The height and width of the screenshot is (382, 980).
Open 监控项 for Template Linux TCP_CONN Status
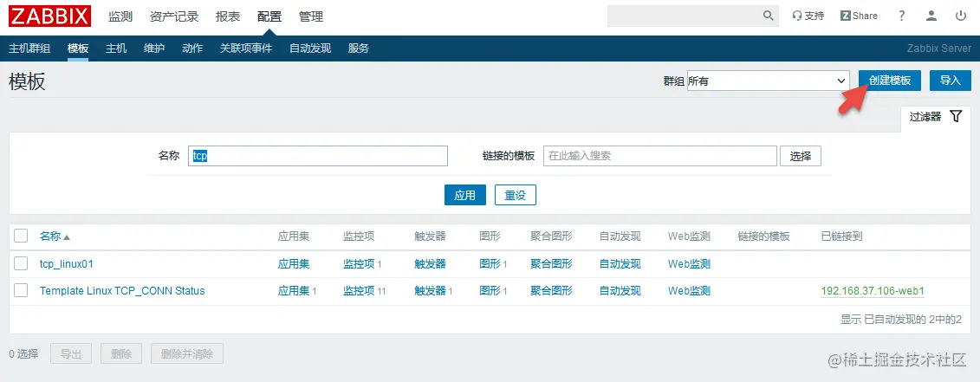click(359, 291)
